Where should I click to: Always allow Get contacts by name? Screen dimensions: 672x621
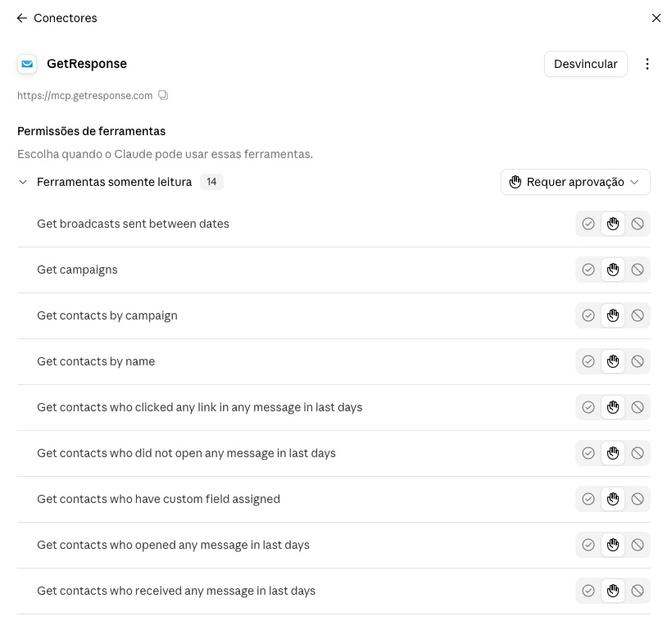coord(588,361)
